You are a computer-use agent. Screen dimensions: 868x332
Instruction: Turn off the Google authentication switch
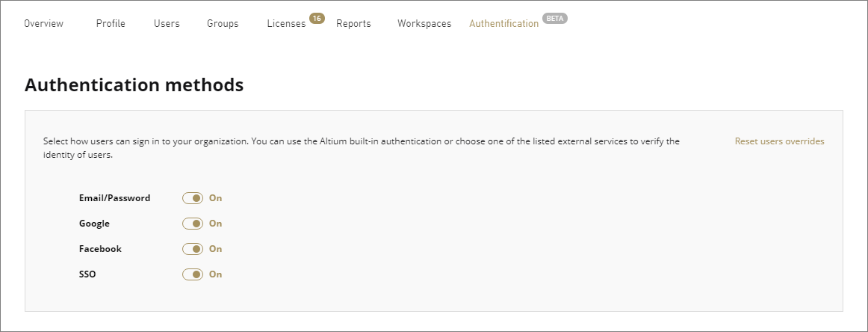pos(193,224)
